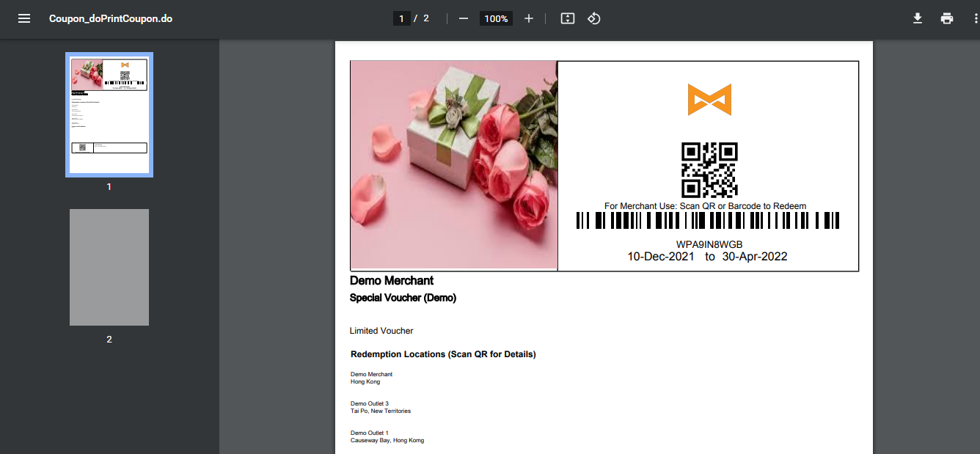980x454 pixels.
Task: Click the zoom in plus icon
Action: 529,18
